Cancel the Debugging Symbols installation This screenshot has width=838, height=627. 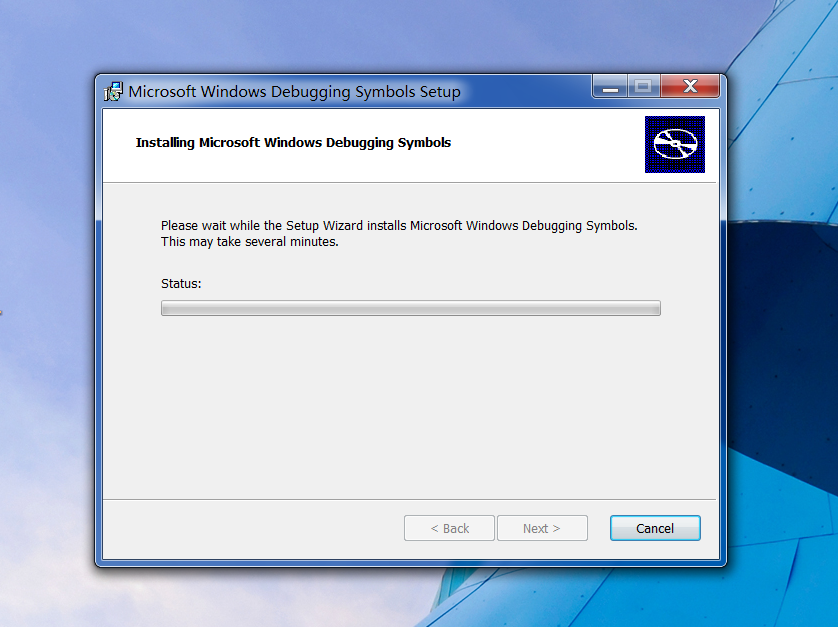coord(655,528)
